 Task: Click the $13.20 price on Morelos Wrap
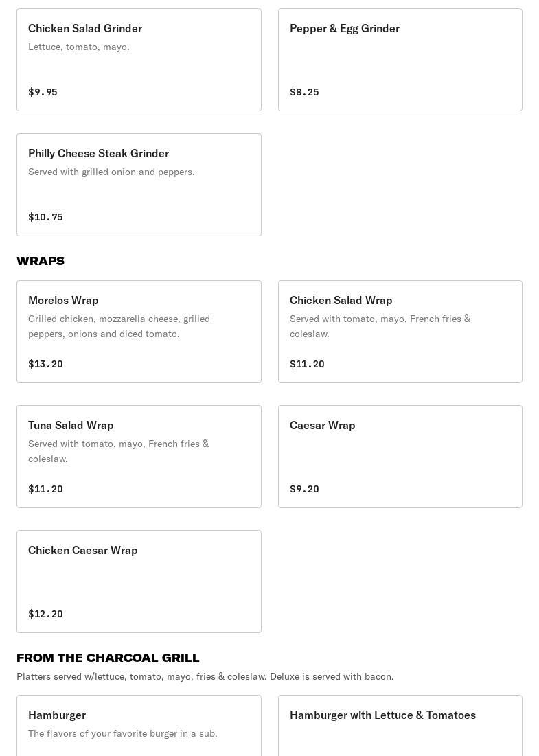coord(45,364)
